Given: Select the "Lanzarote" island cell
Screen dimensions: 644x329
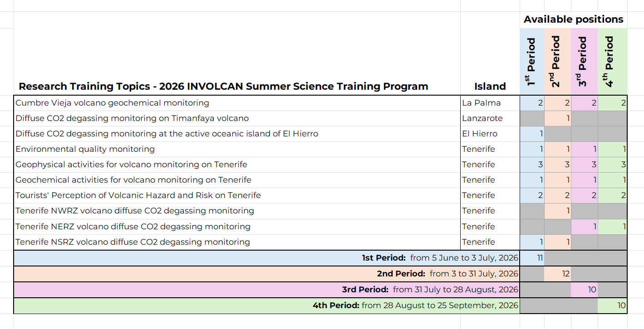Looking at the screenshot, I should click(x=482, y=118).
